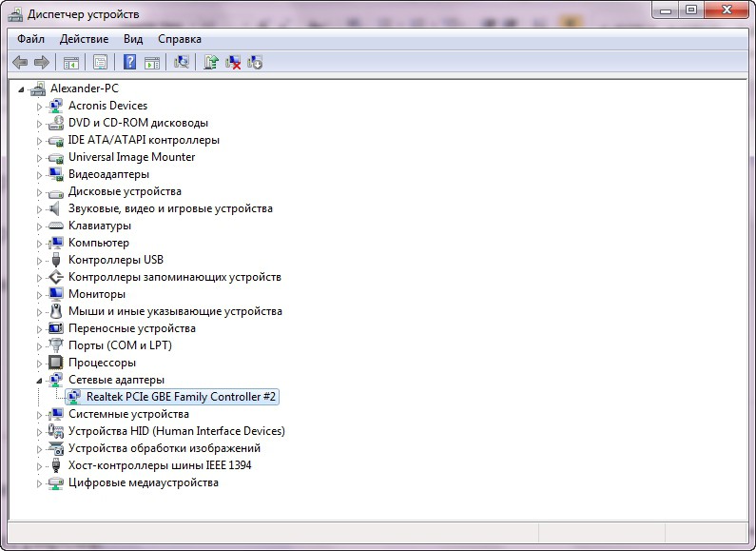Click the Back arrow in the toolbar
The image size is (756, 551).
point(20,63)
